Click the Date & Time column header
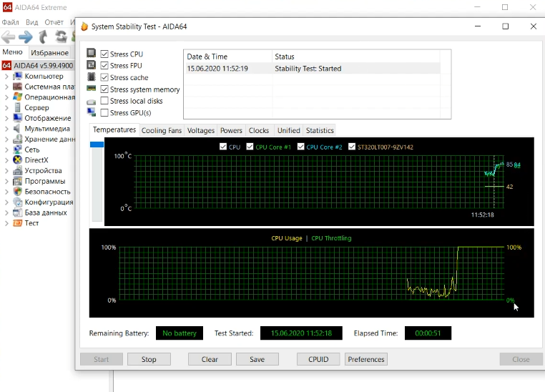Screen dimensions: 545x392 point(228,57)
